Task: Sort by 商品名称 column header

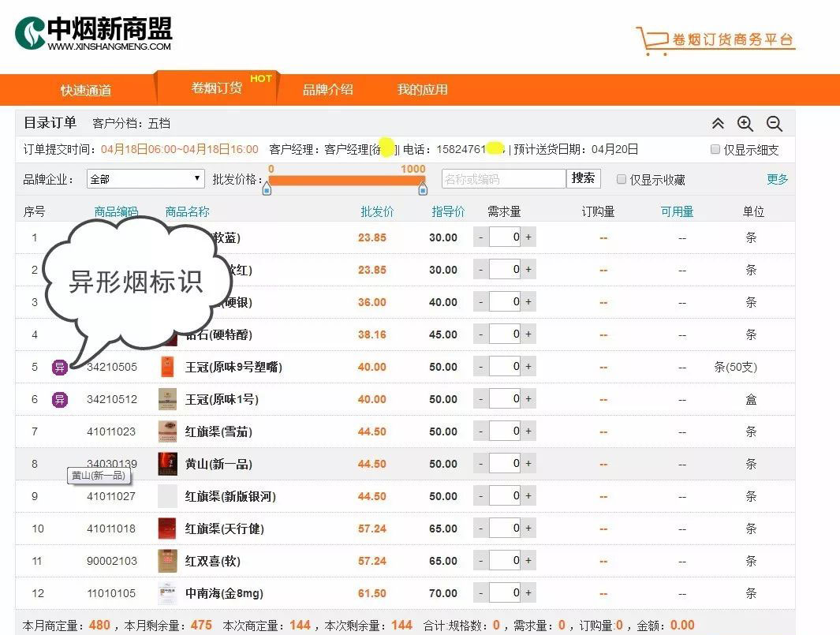Action: click(x=187, y=211)
